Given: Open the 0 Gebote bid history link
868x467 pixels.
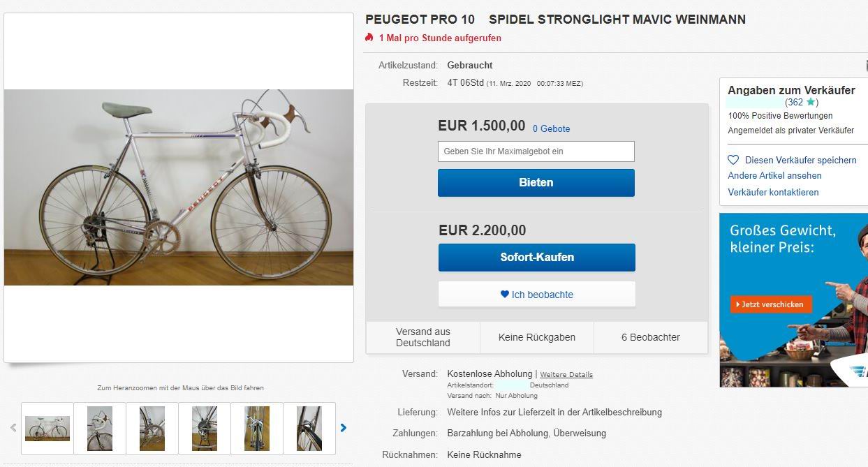Looking at the screenshot, I should [551, 128].
